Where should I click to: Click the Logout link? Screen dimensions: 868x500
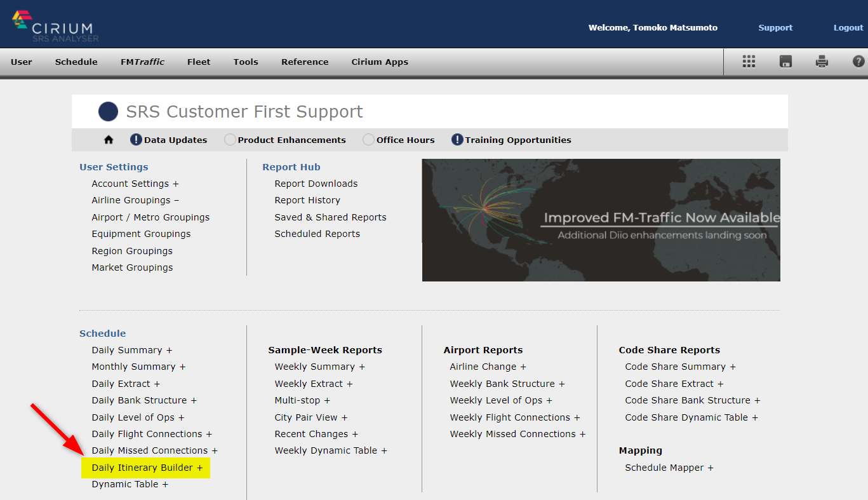(848, 27)
